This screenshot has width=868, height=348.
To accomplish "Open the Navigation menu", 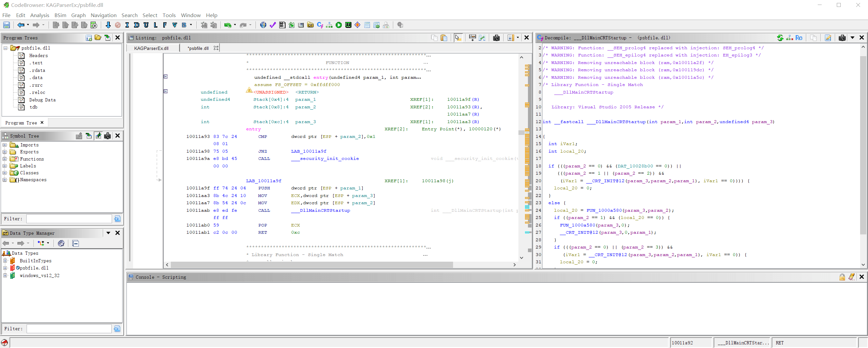I will [103, 15].
